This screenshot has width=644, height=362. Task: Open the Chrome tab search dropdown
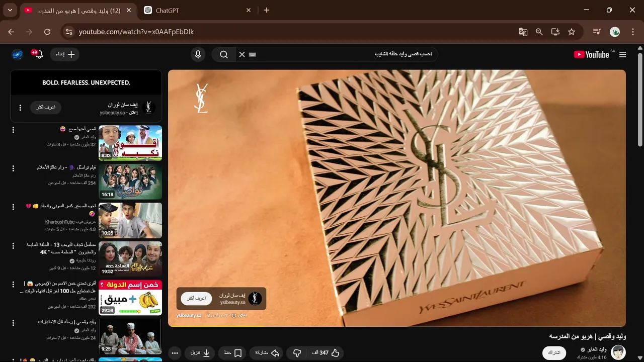point(10,10)
